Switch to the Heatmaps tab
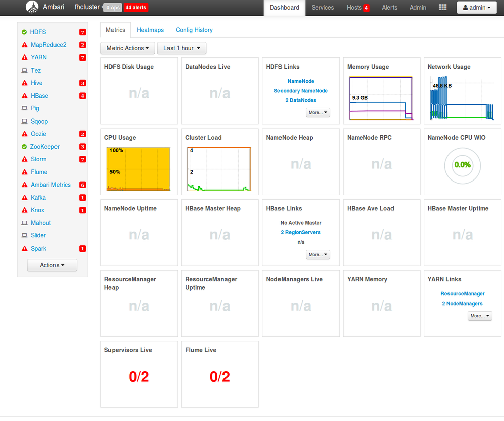This screenshot has height=421, width=504. (150, 30)
